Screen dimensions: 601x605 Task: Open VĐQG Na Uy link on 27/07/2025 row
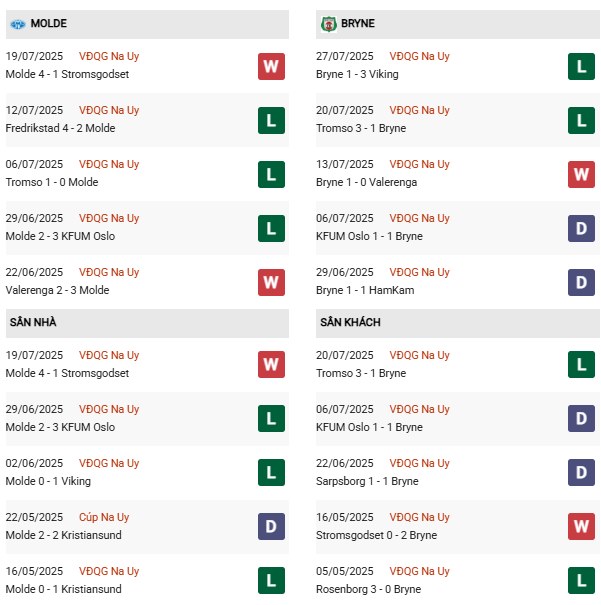pos(419,56)
